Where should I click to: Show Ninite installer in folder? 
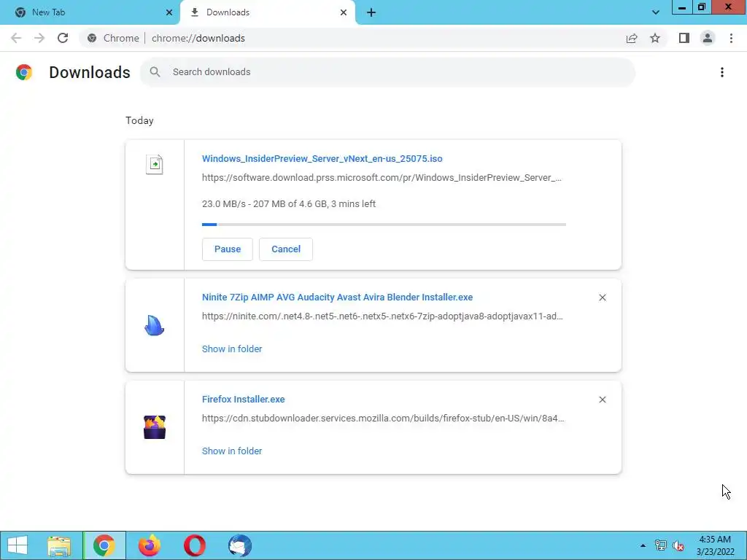click(232, 349)
